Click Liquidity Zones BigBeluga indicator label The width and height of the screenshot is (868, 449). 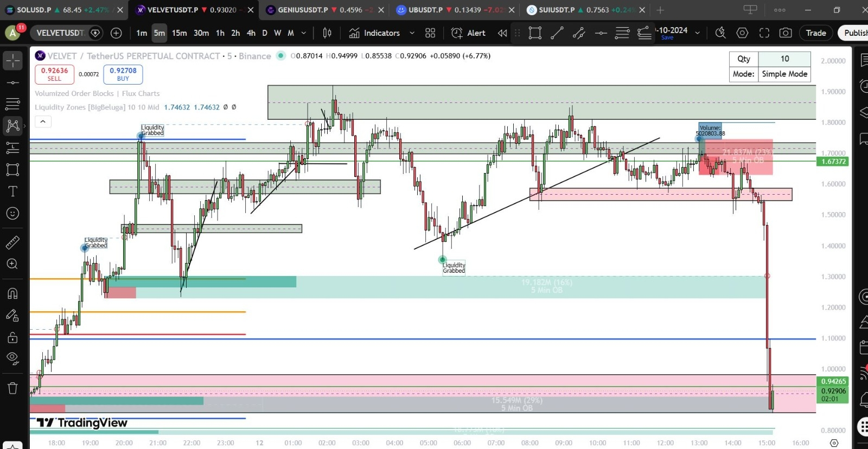(97, 107)
